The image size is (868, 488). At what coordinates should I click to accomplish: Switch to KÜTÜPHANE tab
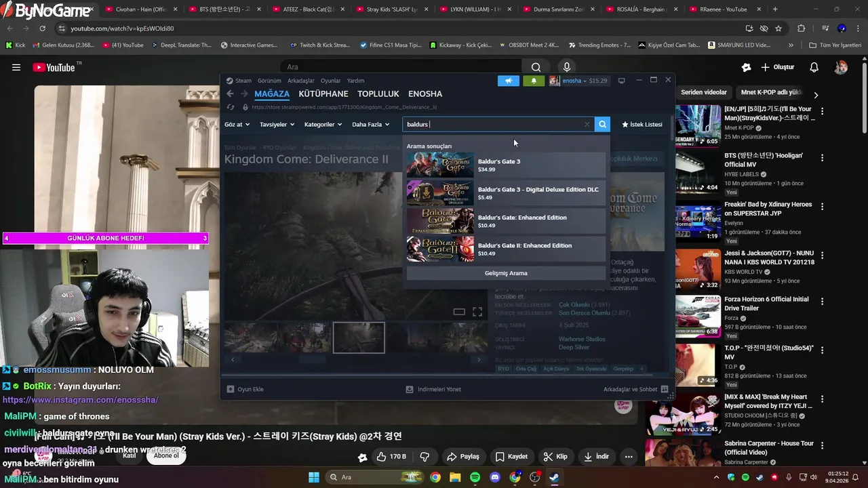[323, 94]
